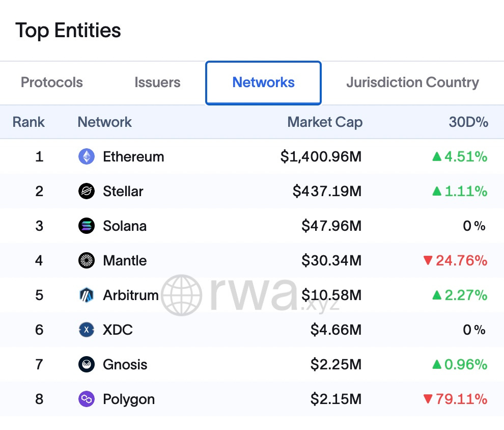
Task: Click the Gnosis network logo icon
Action: point(87,364)
